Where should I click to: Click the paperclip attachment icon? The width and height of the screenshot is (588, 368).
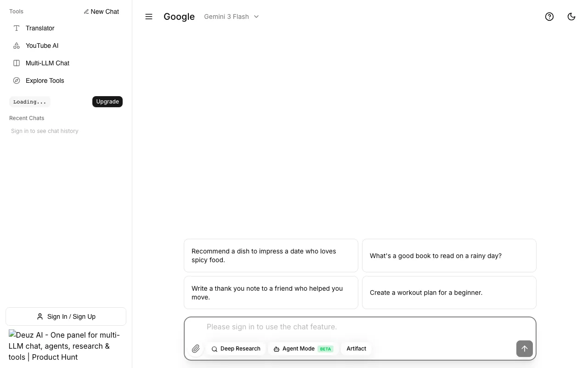pos(196,349)
